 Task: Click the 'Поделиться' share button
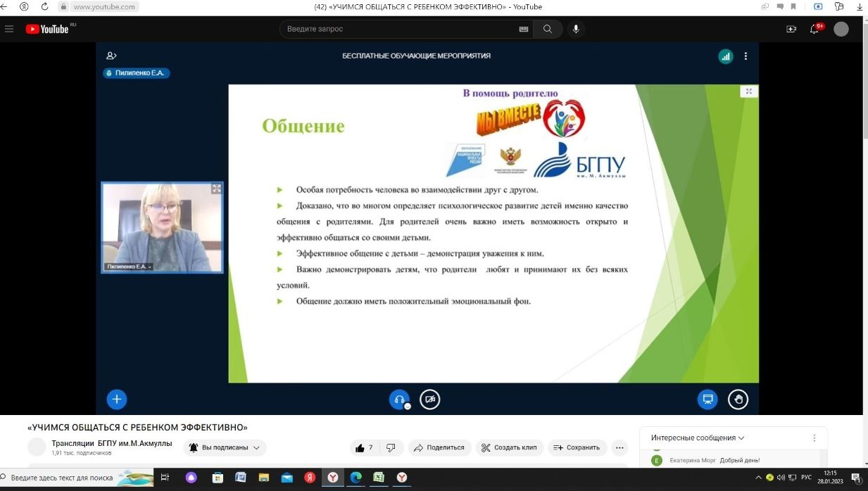point(439,447)
